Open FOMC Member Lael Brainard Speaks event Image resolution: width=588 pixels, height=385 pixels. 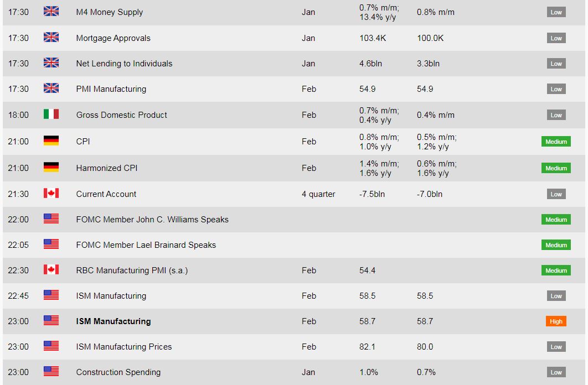click(x=146, y=245)
